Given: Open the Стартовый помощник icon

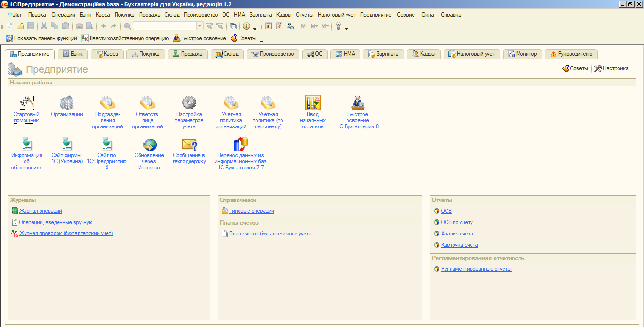Looking at the screenshot, I should (26, 102).
